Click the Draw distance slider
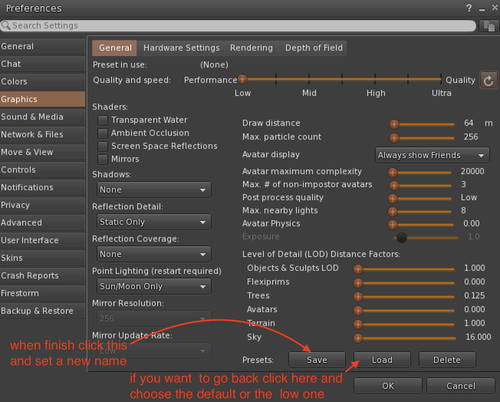Image resolution: width=500 pixels, height=402 pixels. (x=422, y=124)
